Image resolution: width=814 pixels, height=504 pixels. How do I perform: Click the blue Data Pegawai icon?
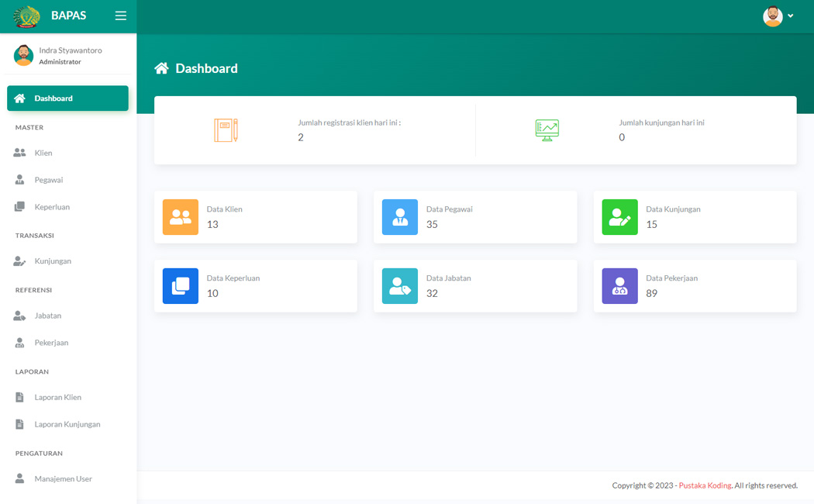pos(400,217)
